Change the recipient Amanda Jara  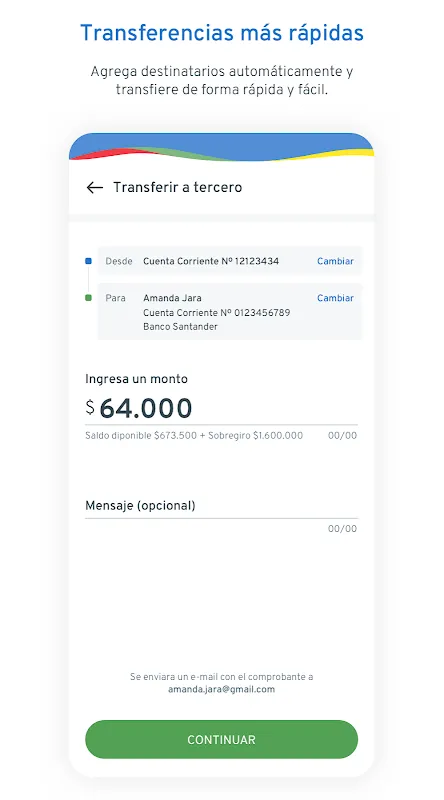tap(335, 298)
